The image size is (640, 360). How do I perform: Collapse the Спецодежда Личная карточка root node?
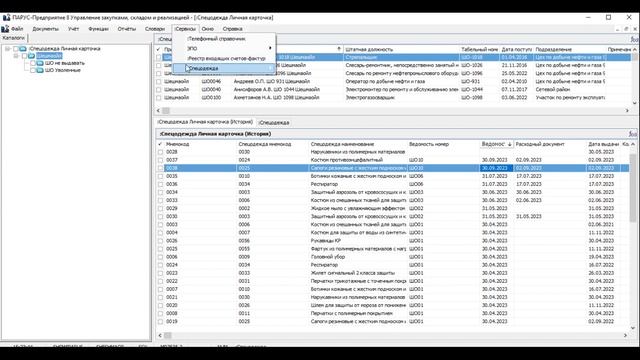[7, 49]
